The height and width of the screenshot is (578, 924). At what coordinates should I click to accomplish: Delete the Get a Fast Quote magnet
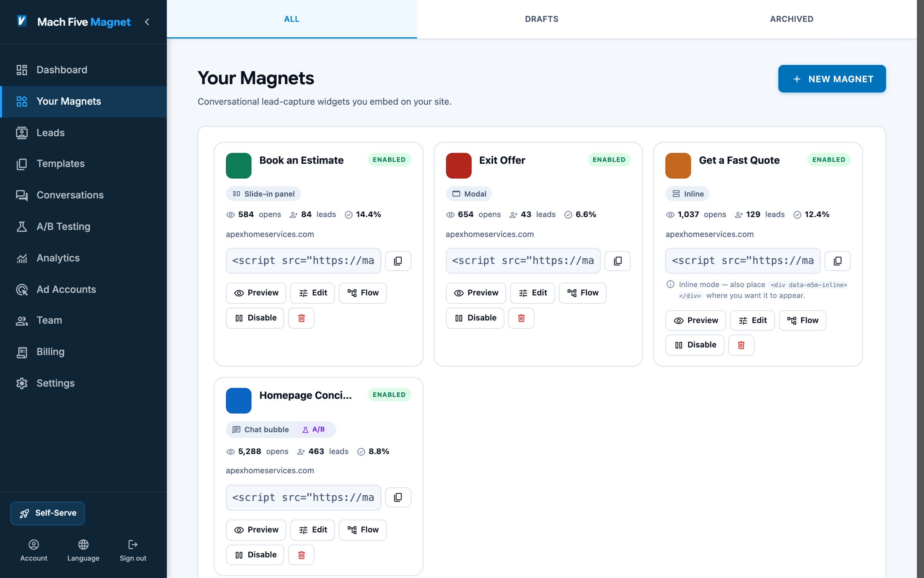pos(741,345)
